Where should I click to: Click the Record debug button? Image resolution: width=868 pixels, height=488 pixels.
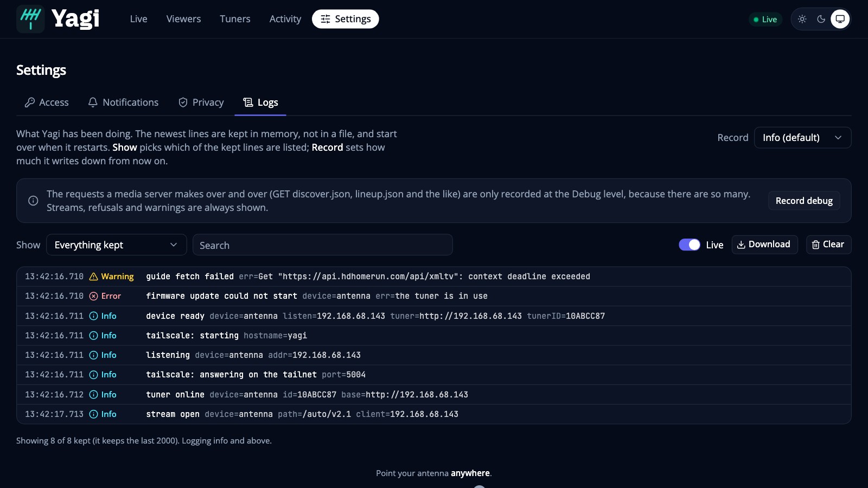804,201
